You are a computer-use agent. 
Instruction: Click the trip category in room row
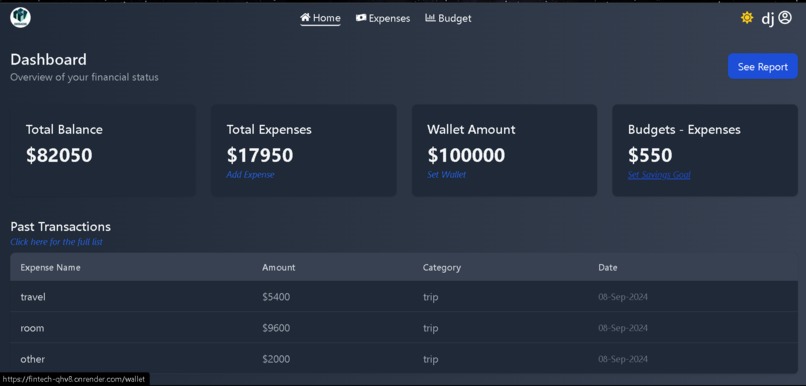[430, 328]
